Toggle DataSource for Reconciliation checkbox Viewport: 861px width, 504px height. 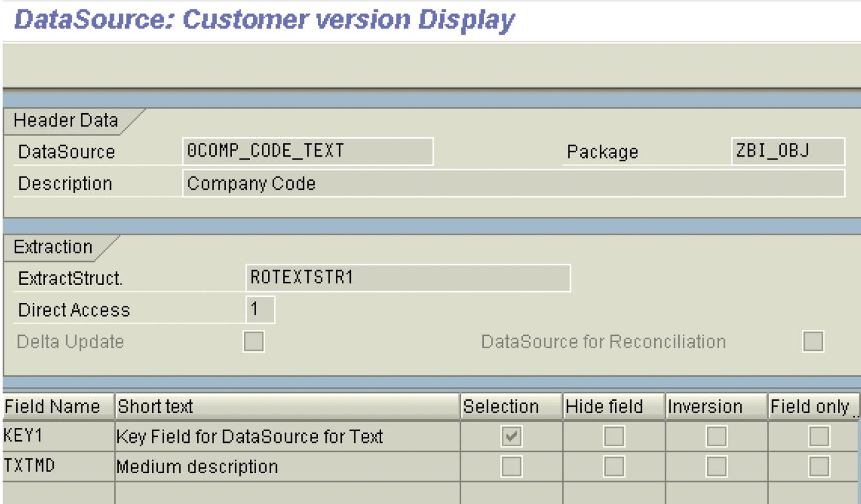pyautogui.click(x=813, y=340)
